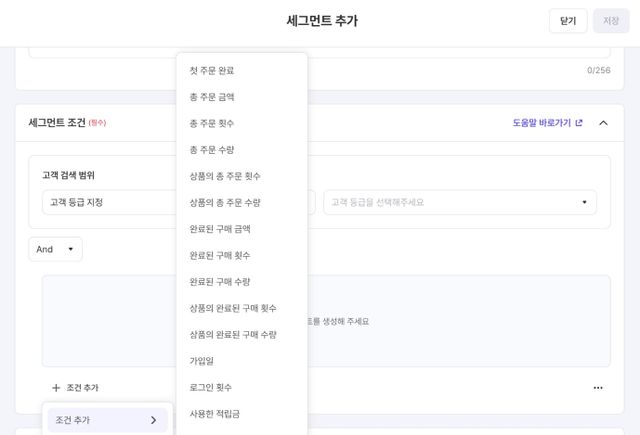This screenshot has height=435, width=640.
Task: Select 가입일 condition option
Action: click(x=202, y=361)
